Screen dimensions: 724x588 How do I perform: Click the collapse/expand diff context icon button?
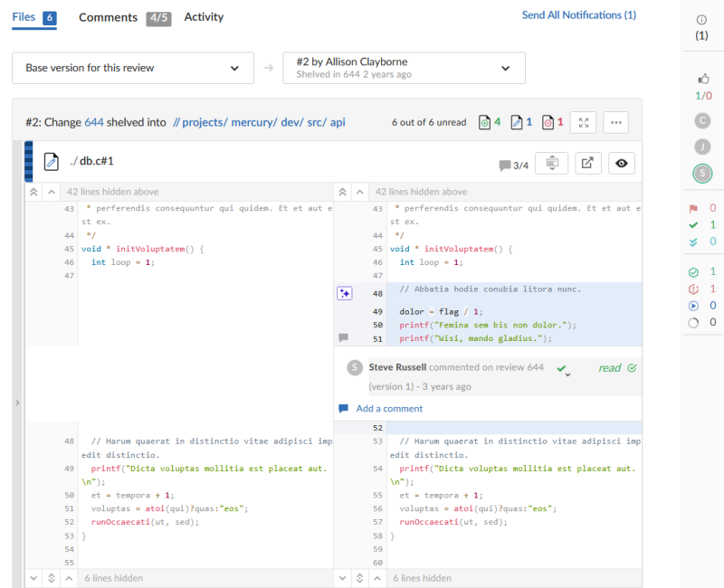[x=551, y=163]
